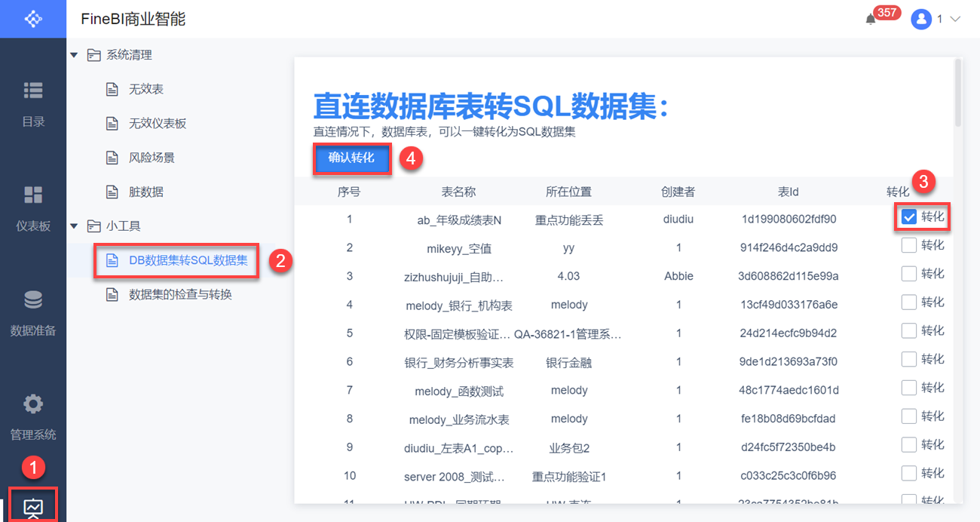The image size is (980, 522).
Task: Click the 表名称 column header
Action: 458,192
